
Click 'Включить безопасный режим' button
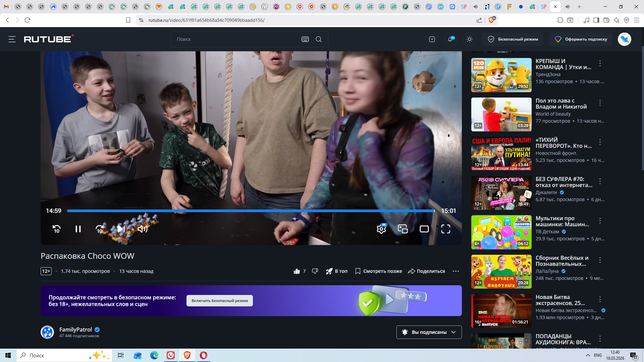(x=220, y=301)
